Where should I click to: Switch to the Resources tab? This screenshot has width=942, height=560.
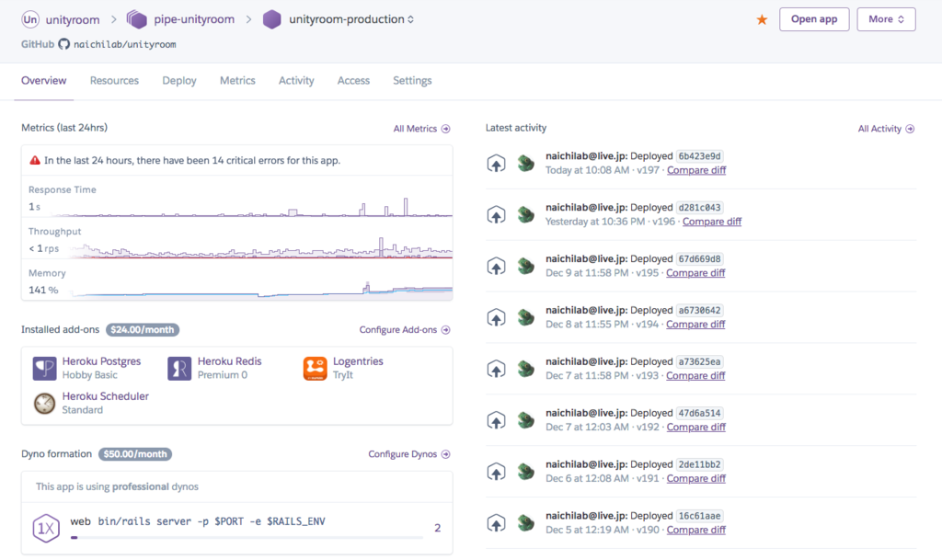pyautogui.click(x=114, y=80)
